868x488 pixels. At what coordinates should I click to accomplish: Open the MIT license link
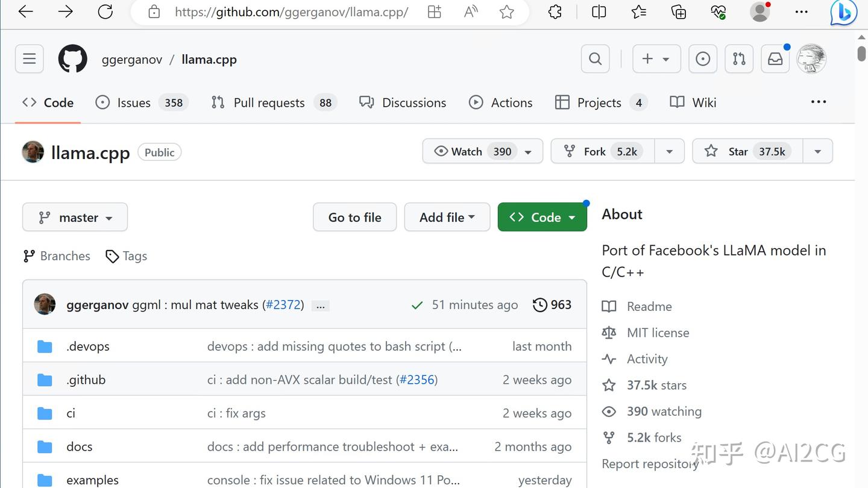tap(658, 333)
